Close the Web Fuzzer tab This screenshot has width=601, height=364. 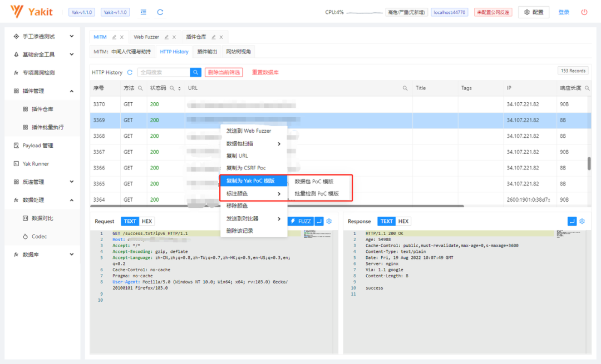(174, 37)
